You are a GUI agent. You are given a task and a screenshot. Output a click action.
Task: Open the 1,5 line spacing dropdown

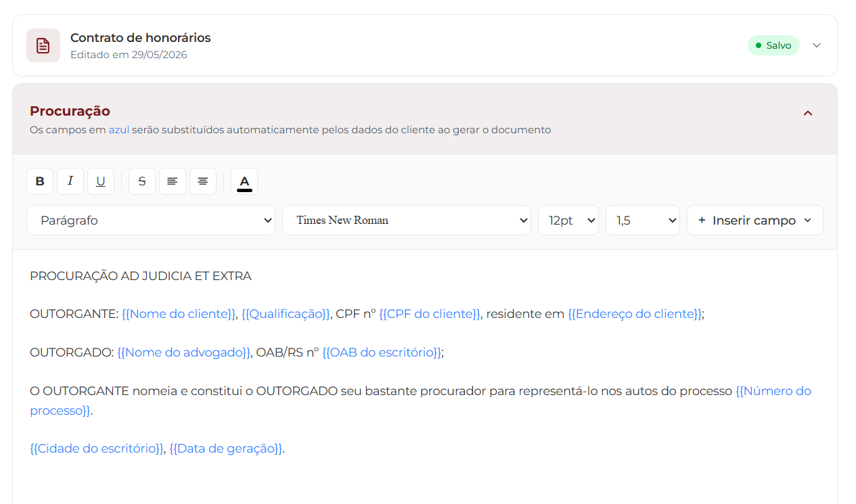tap(643, 221)
